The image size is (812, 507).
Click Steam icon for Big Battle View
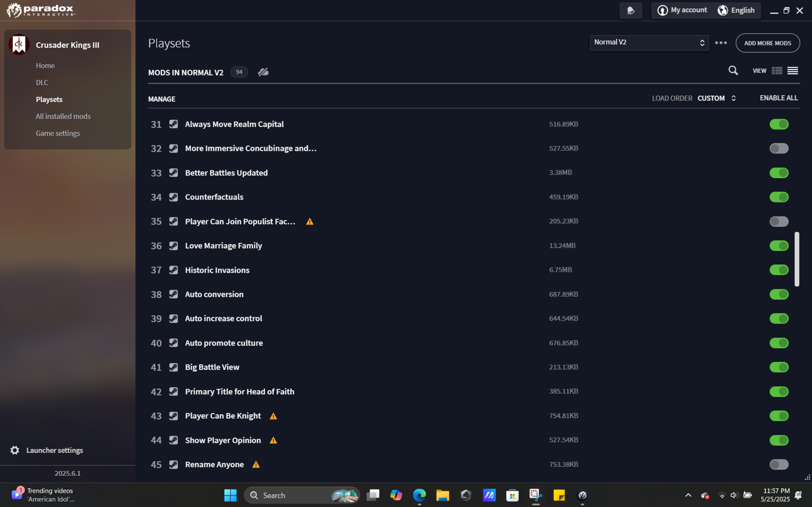[173, 367]
